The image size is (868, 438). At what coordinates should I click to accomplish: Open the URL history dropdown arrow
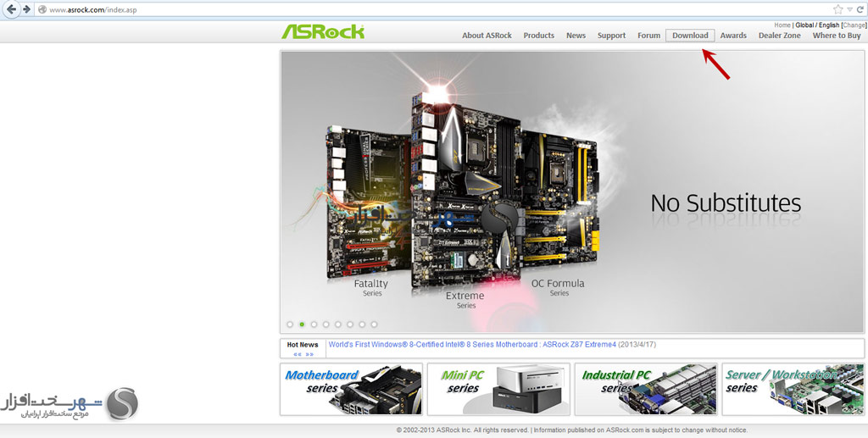(849, 10)
